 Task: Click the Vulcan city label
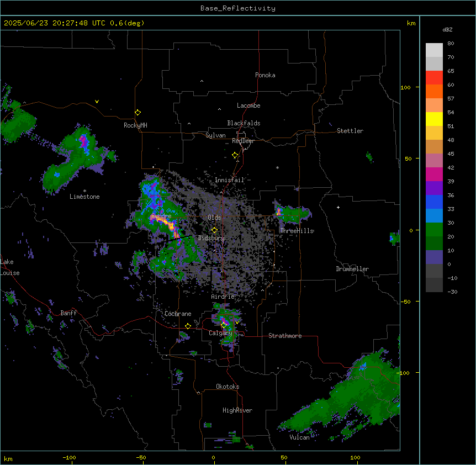coord(300,437)
